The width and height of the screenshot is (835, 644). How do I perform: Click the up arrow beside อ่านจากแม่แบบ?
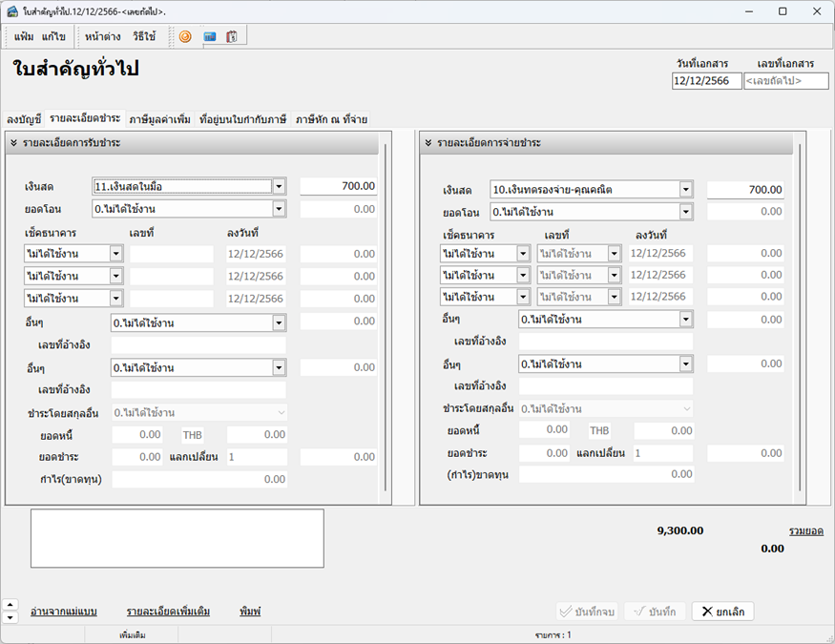tap(10, 605)
